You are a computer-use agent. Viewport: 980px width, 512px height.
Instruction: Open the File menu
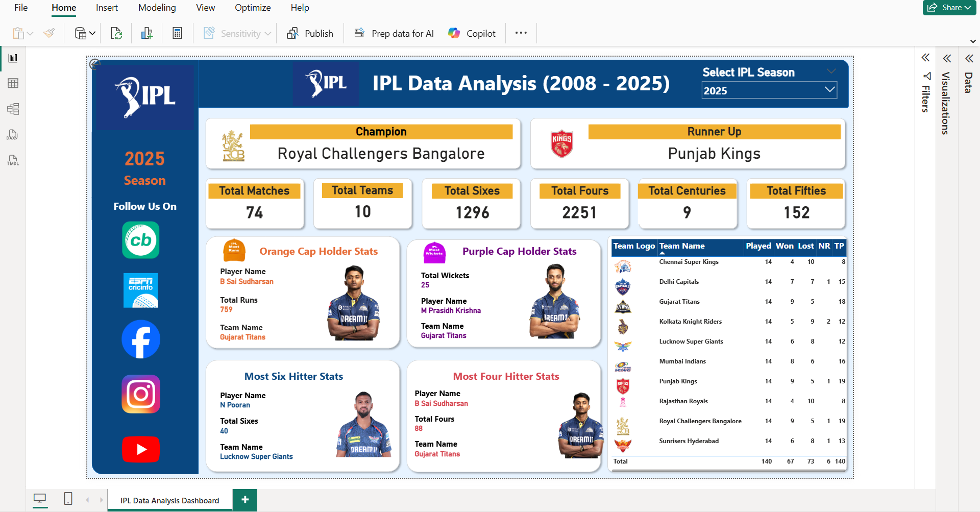(21, 8)
